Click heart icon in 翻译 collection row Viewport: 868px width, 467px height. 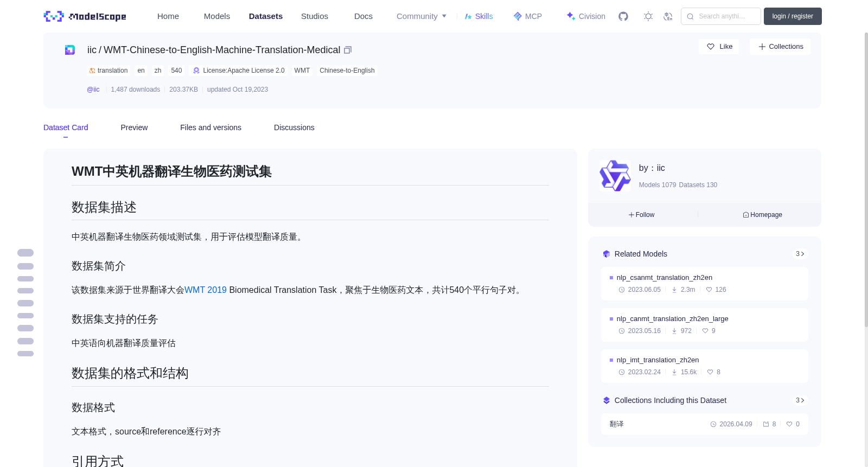(x=789, y=424)
